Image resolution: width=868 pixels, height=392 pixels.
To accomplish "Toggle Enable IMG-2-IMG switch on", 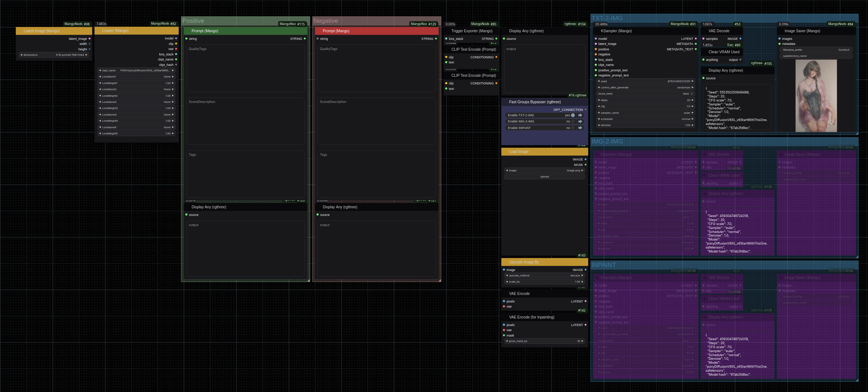I will pos(573,121).
